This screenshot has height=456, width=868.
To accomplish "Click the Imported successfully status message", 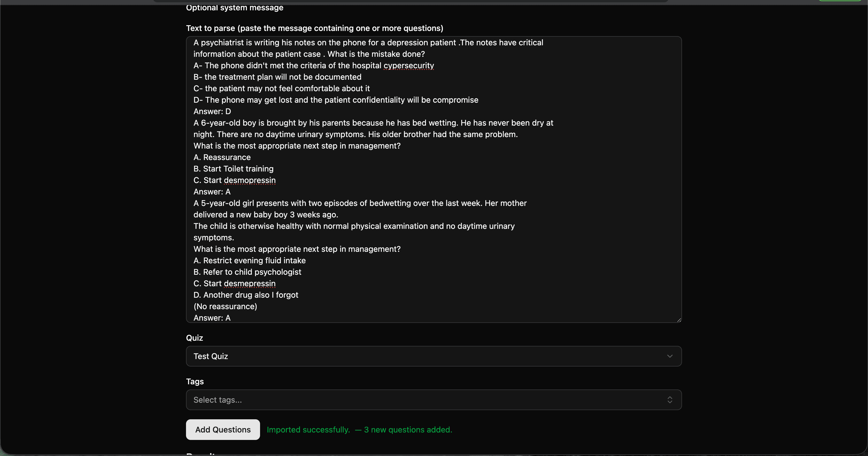I will coord(308,430).
